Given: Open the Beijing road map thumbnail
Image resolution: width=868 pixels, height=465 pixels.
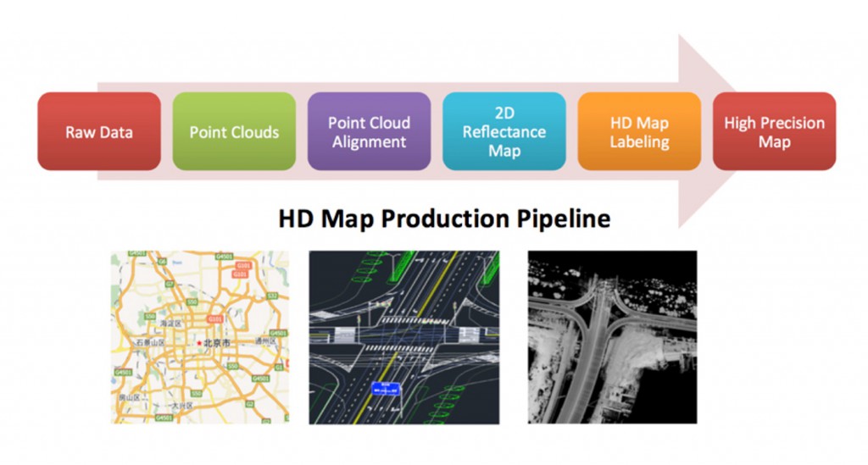Looking at the screenshot, I should pyautogui.click(x=199, y=337).
